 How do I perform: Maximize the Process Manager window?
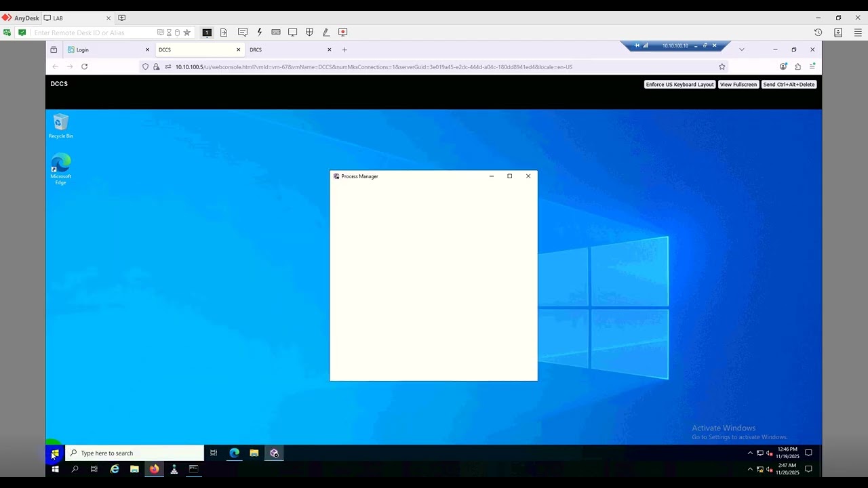(510, 176)
